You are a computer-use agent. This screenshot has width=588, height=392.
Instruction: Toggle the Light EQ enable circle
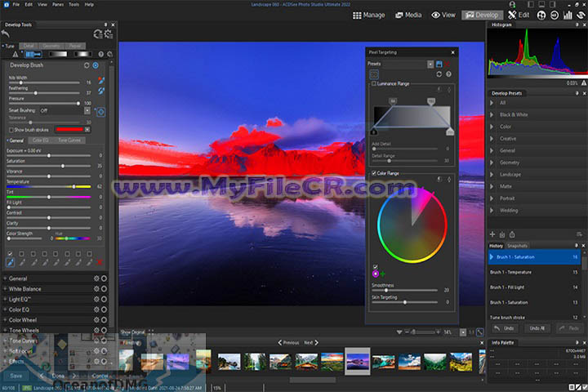(104, 300)
